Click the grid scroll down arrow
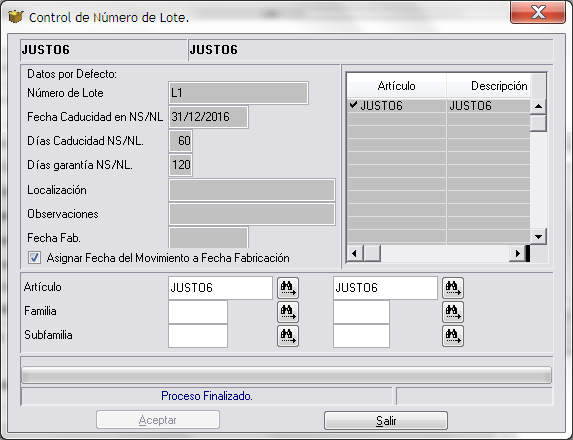Viewport: 573px width, 440px height. pos(538,236)
